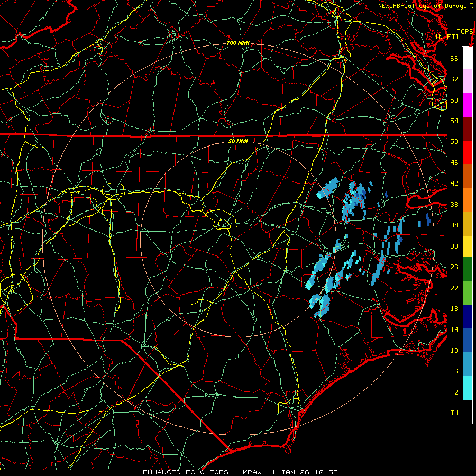Click the TH threshold legend label
The width and height of the screenshot is (476, 476).
point(454,413)
